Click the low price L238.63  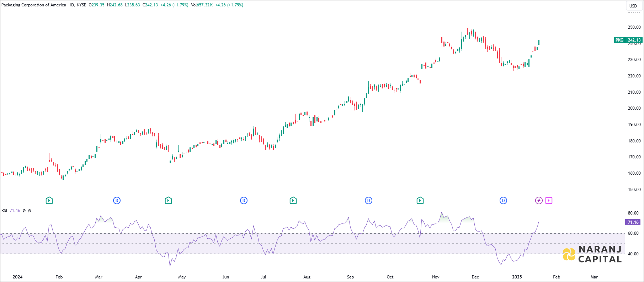pos(133,5)
